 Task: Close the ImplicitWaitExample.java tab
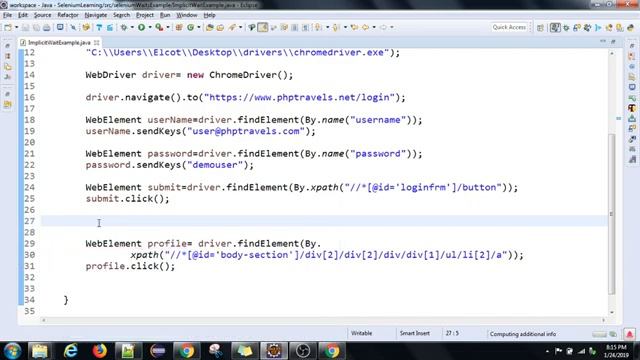(97, 42)
